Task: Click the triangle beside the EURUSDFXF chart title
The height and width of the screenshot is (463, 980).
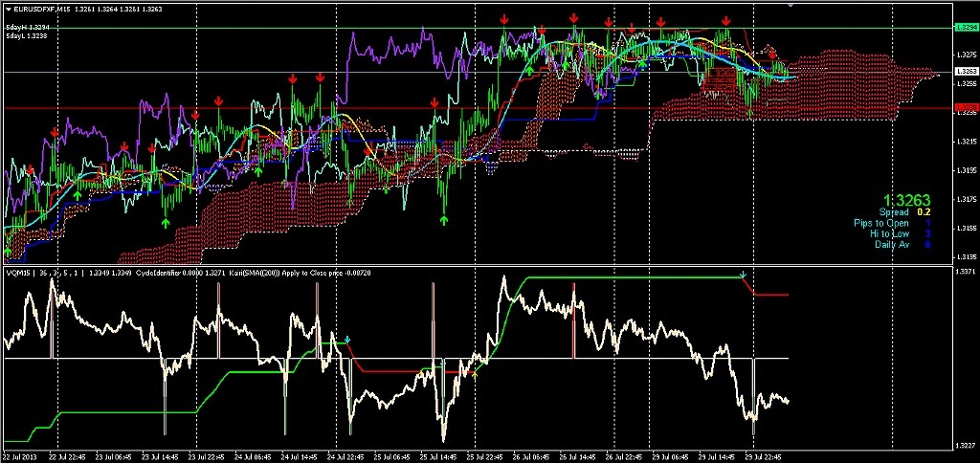Action: coord(9,9)
